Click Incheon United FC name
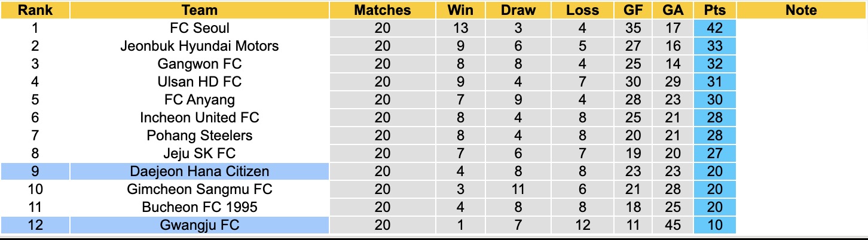 [x=200, y=118]
